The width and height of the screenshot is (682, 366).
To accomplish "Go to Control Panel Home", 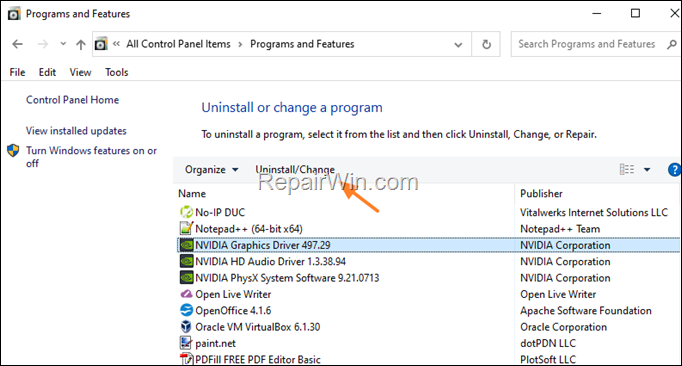I will point(72,100).
